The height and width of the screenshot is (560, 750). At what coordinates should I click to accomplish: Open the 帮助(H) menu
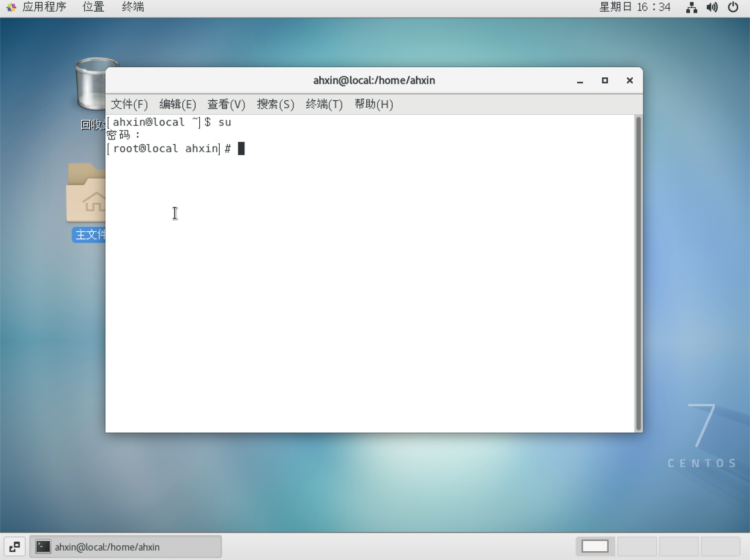coord(373,104)
